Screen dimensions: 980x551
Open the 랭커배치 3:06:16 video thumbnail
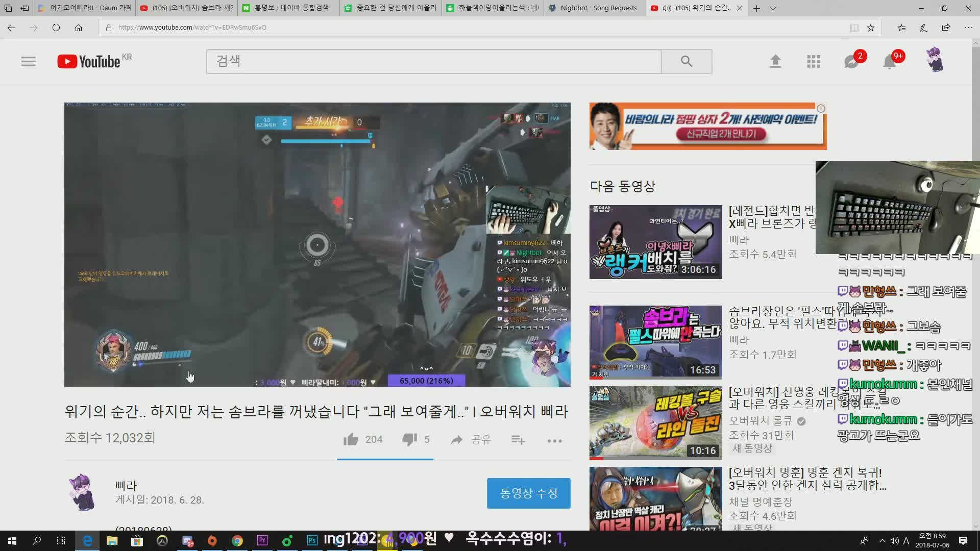click(x=656, y=242)
